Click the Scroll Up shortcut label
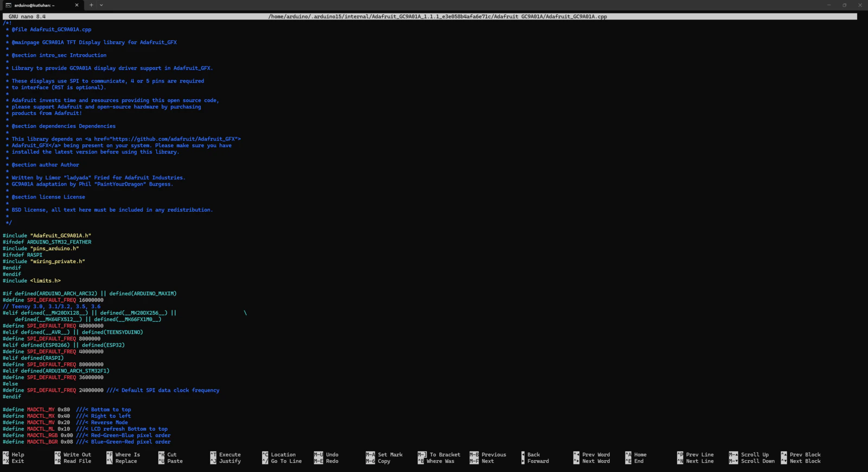Screen dimensions: 868x472 755,455
